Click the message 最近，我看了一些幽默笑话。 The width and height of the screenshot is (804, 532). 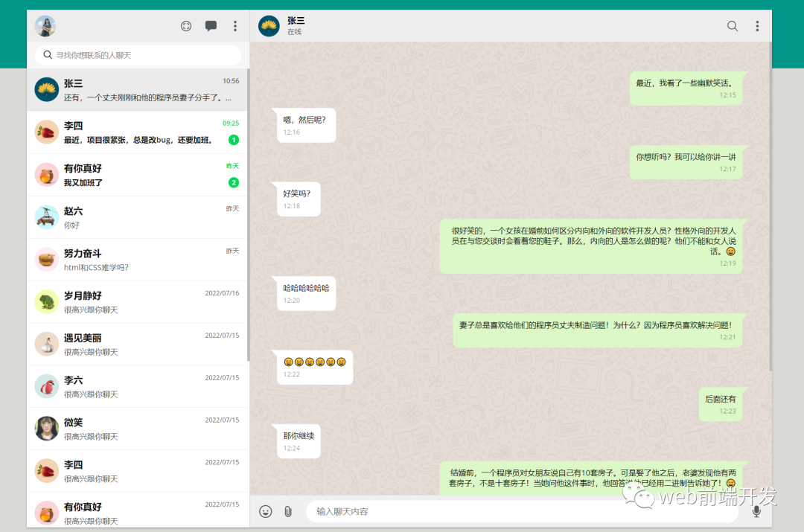[686, 89]
